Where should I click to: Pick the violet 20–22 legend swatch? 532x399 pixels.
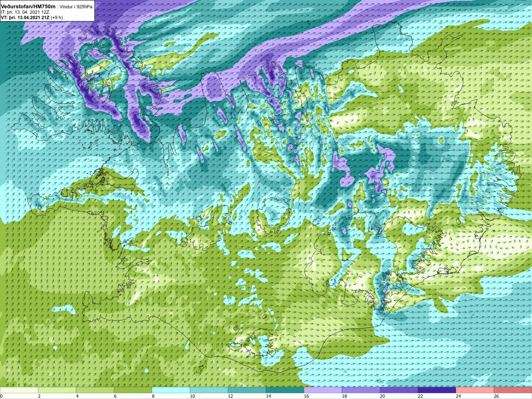(x=399, y=390)
